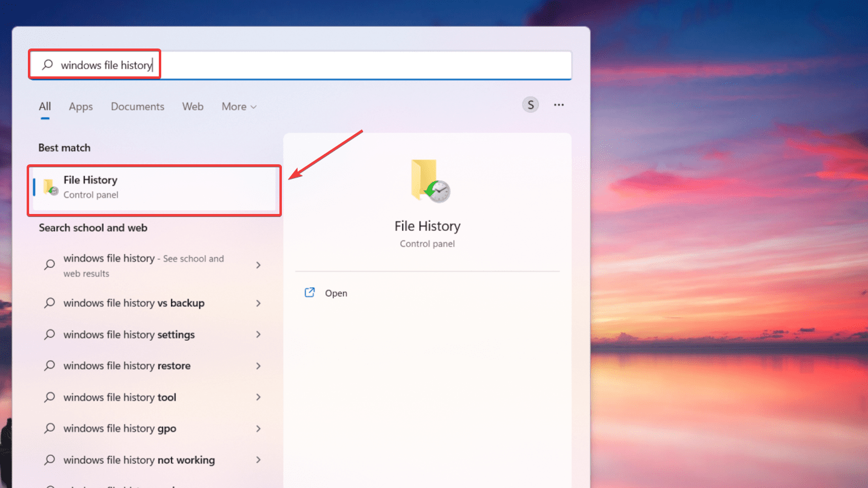Screen dimensions: 868x488
Task: Expand chevron for 'not working' suggestion
Action: [258, 460]
